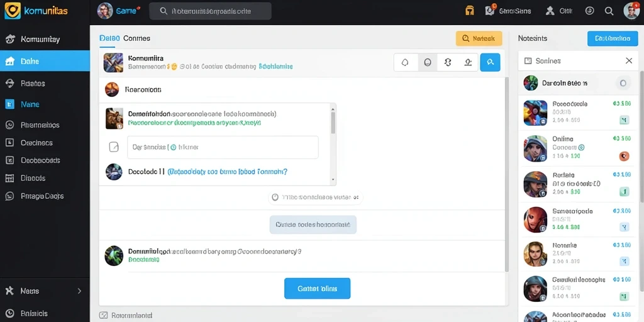
Task: Click inside the reply input box
Action: (223, 147)
